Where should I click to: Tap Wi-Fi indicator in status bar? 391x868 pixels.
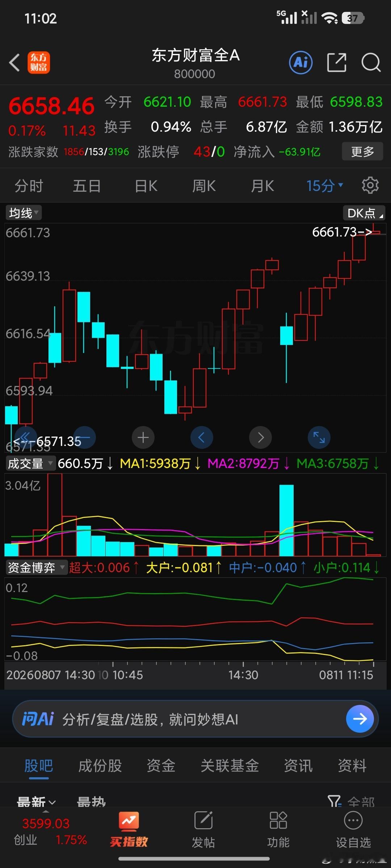click(x=329, y=18)
